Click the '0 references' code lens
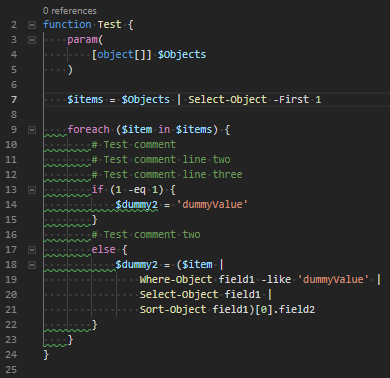The height and width of the screenshot is (378, 390). click(x=70, y=11)
